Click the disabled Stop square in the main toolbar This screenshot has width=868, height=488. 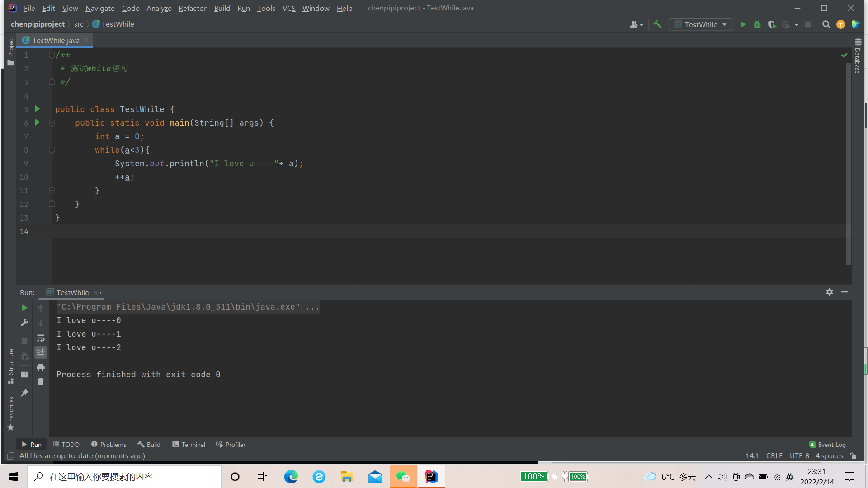coord(808,24)
